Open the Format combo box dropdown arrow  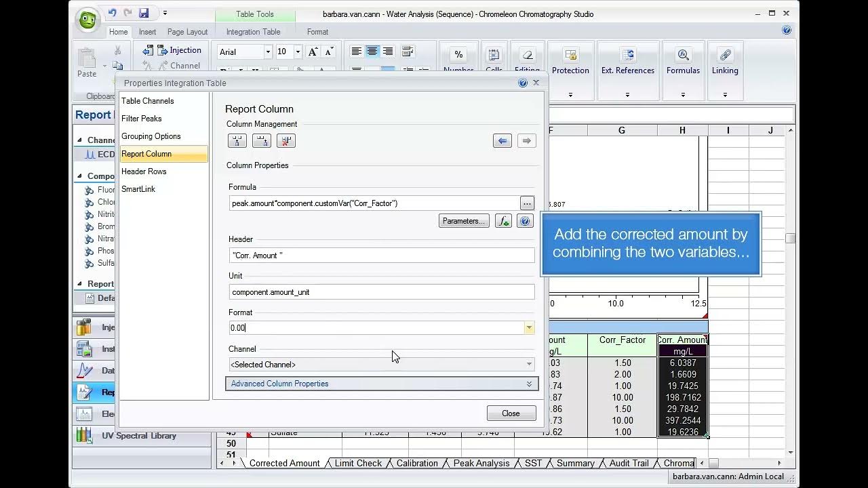pos(529,328)
